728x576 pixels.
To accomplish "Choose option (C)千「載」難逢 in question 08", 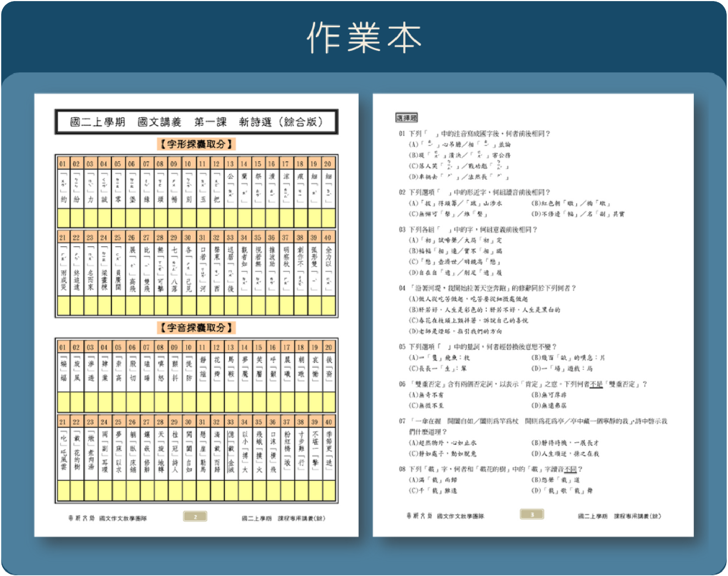I will 433,491.
